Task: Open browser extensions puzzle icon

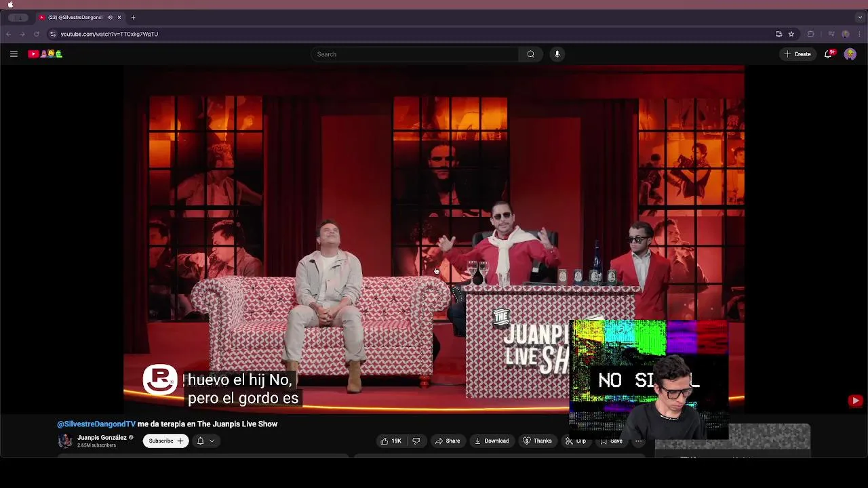Action: (810, 34)
